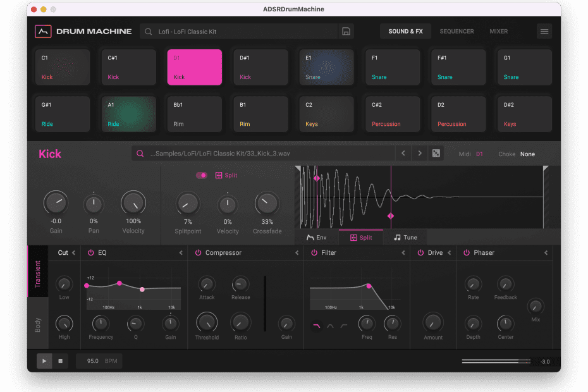Click the save preset floppy disk icon
The height and width of the screenshot is (392, 588).
tap(346, 32)
